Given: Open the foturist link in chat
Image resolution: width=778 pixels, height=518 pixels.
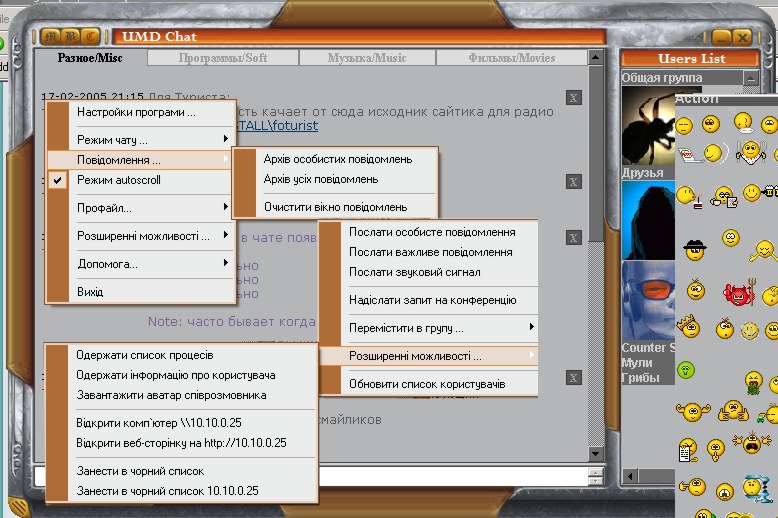Looking at the screenshot, I should tap(288, 126).
